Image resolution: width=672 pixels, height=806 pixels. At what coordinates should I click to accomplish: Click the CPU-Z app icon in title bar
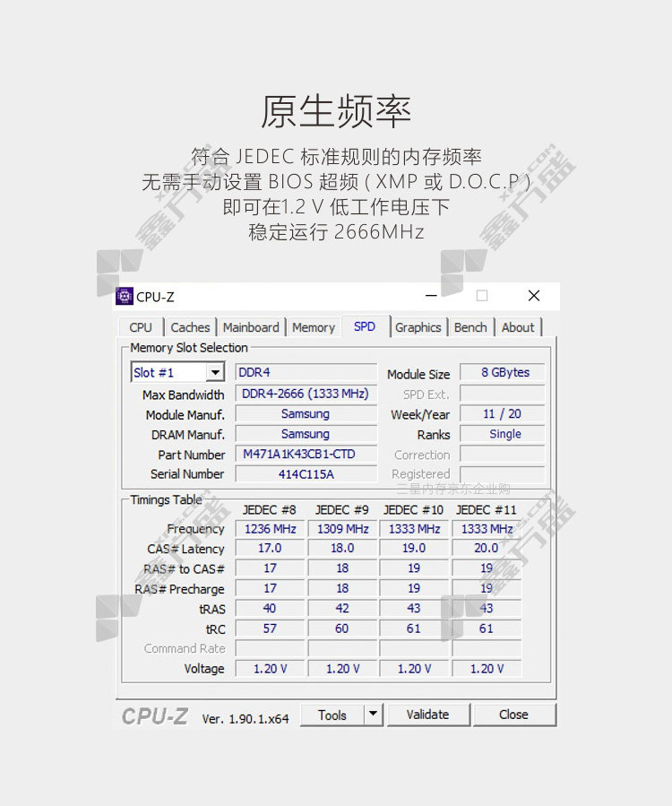125,296
